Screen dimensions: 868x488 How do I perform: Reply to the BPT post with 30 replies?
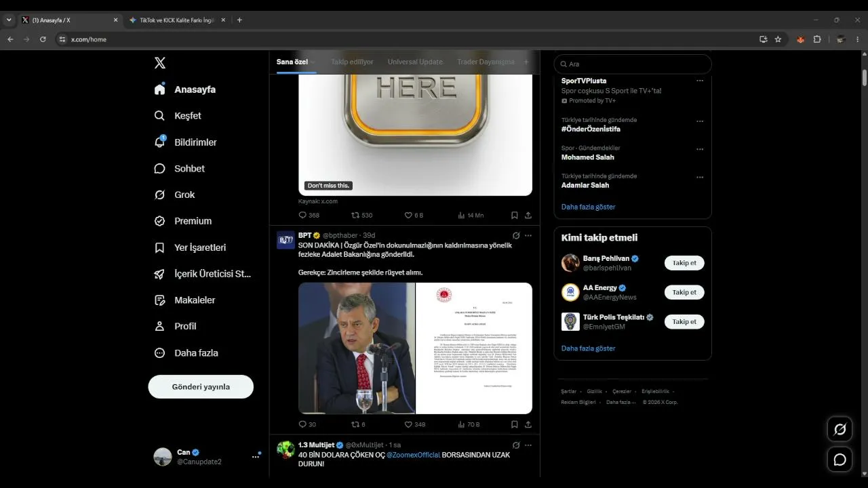307,425
